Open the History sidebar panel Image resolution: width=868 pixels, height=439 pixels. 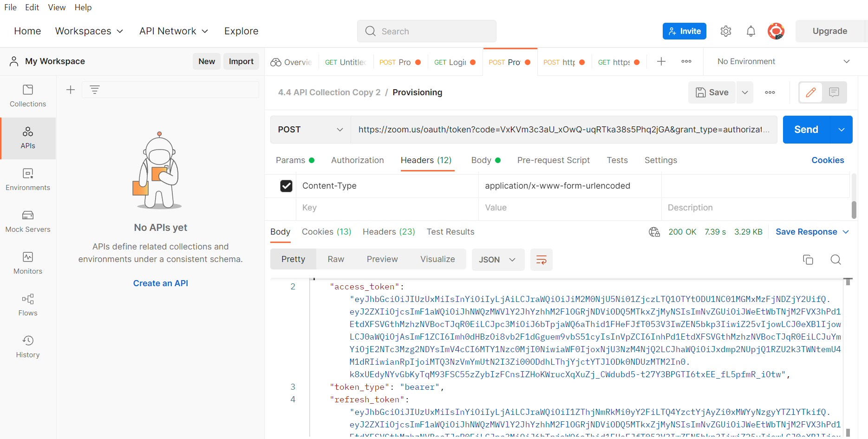tap(28, 347)
